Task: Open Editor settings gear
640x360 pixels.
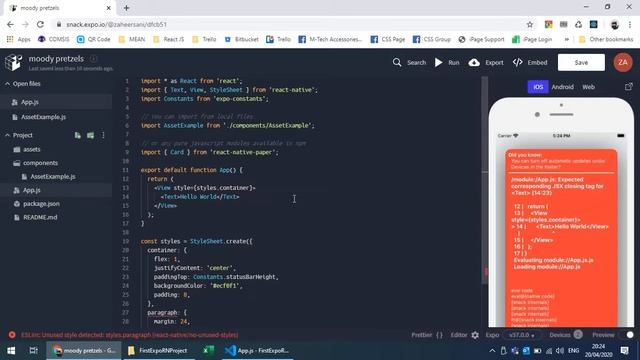Action: 475,335
